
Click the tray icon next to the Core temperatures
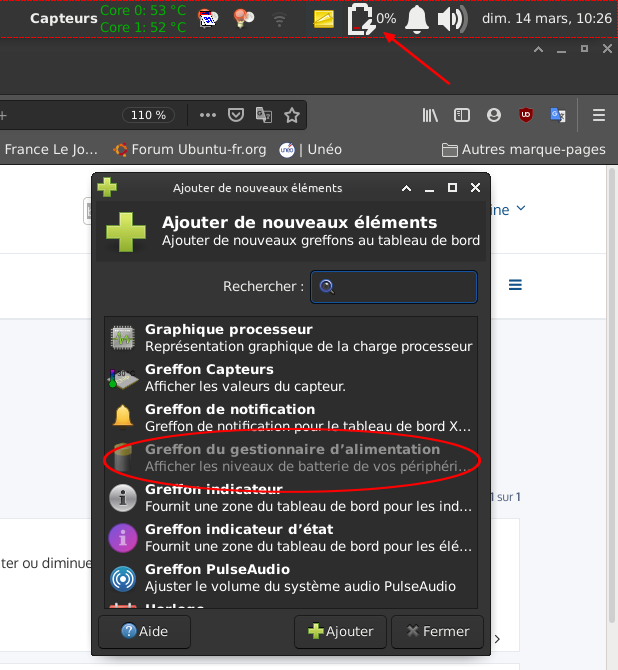pyautogui.click(x=208, y=18)
